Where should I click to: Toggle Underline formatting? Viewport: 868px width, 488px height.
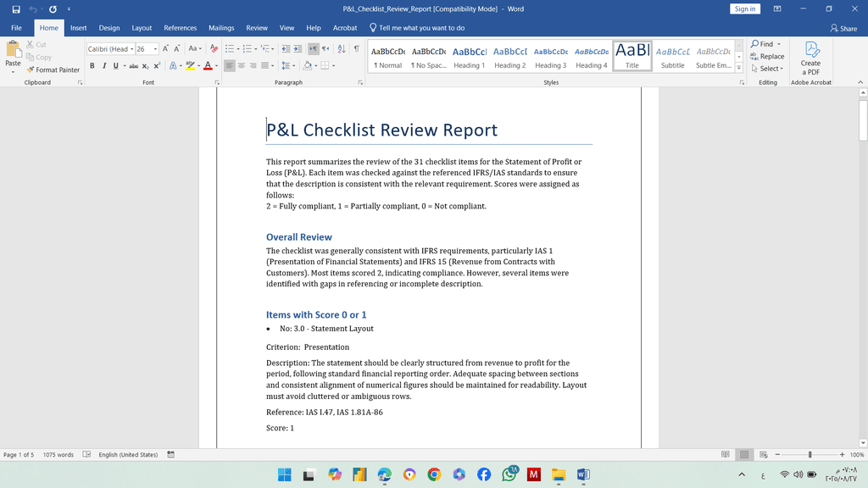[x=115, y=66]
